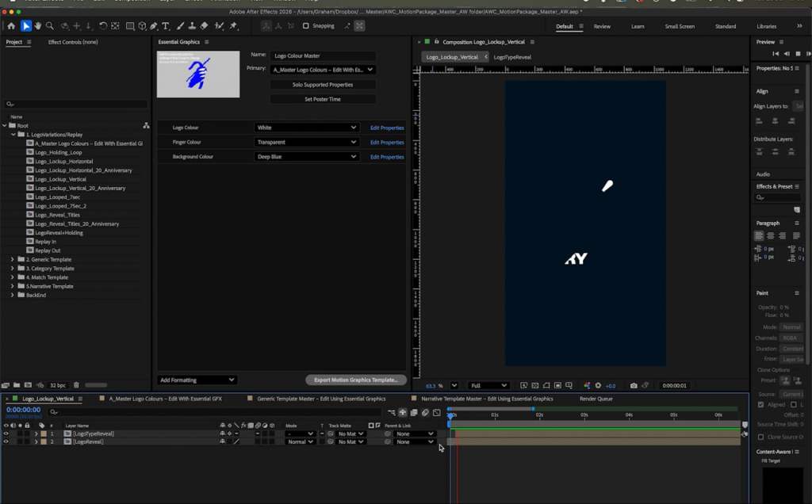Select the Hand tool
This screenshot has height=504, width=812.
(x=37, y=26)
